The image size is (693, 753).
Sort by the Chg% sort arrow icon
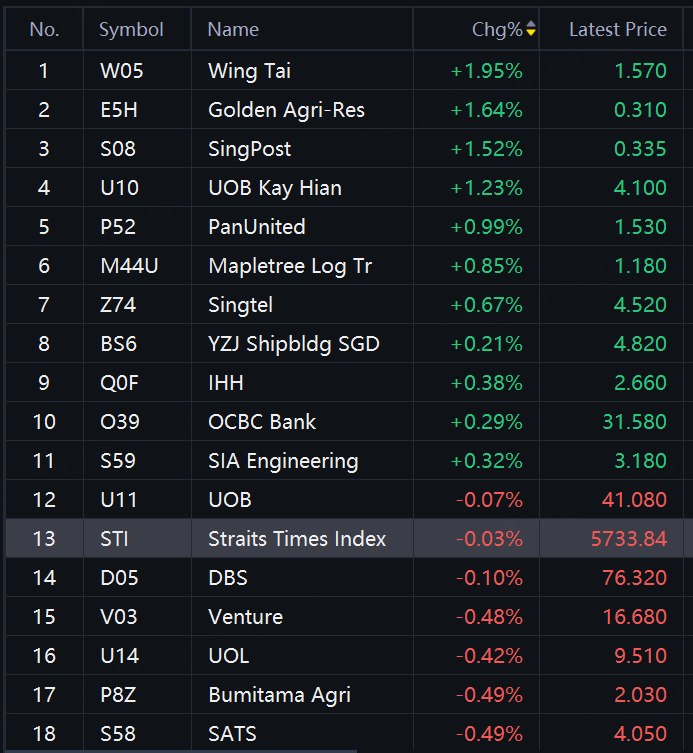(531, 28)
